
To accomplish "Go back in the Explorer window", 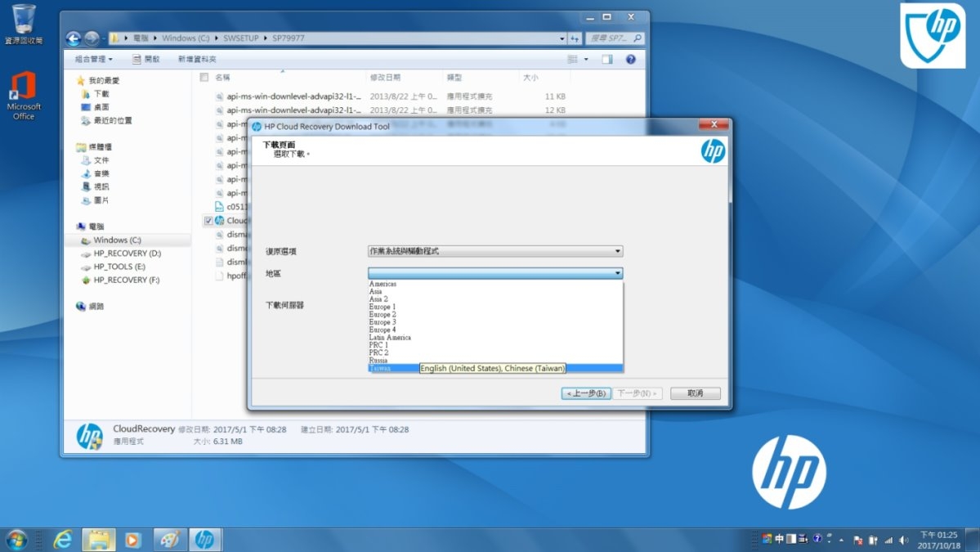I will click(x=73, y=38).
